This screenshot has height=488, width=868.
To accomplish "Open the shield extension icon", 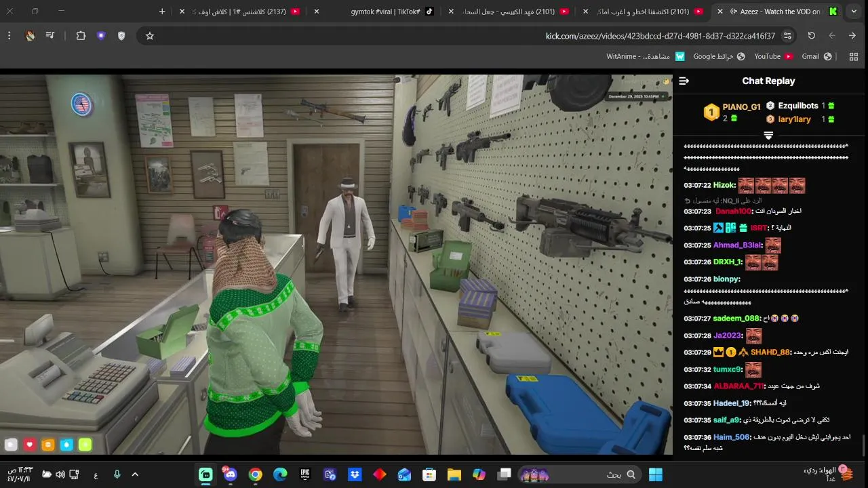I will pyautogui.click(x=121, y=36).
